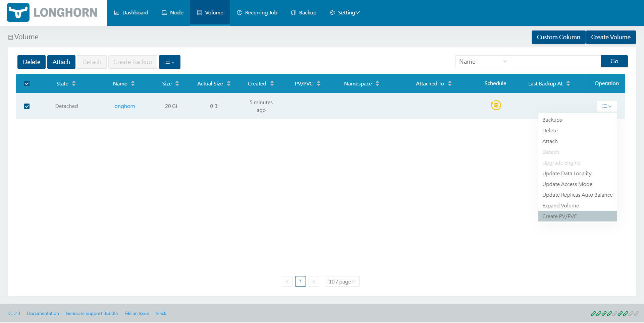The height and width of the screenshot is (323, 644).
Task: Sort volumes by Size column arrows
Action: pos(177,83)
